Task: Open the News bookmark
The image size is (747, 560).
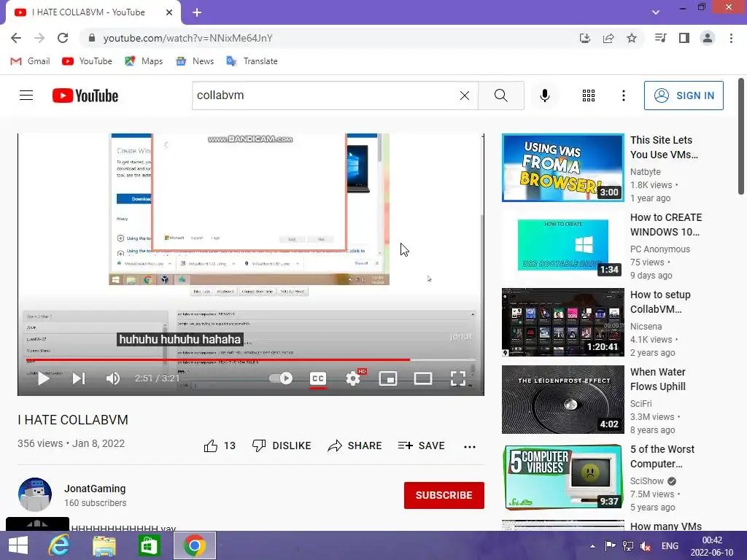Action: tap(194, 61)
